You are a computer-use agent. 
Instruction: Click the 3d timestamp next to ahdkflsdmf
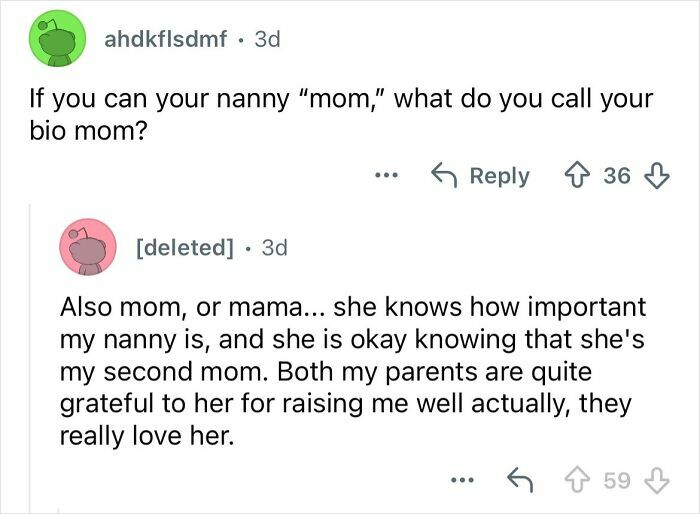pos(268,40)
